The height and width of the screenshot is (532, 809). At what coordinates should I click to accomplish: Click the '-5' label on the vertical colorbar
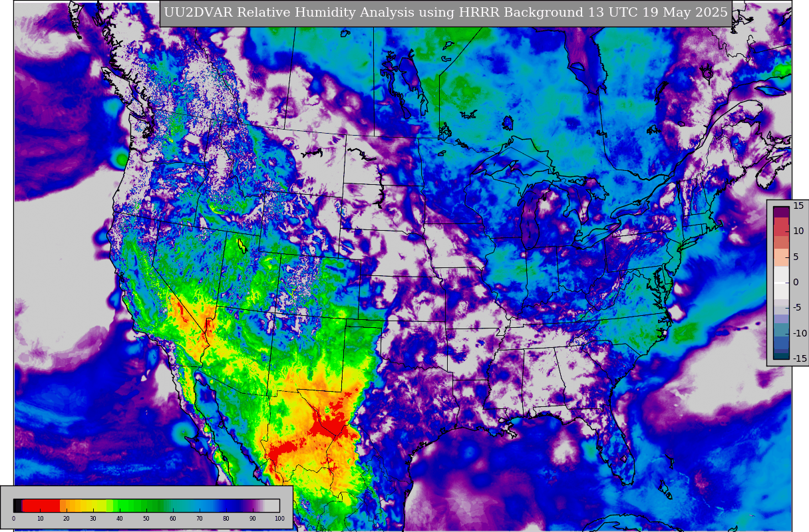tap(797, 307)
